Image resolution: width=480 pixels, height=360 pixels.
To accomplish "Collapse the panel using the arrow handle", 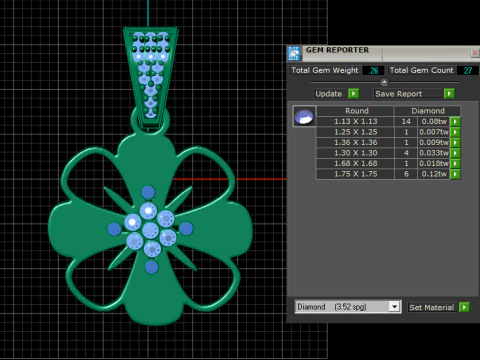I will point(384,82).
